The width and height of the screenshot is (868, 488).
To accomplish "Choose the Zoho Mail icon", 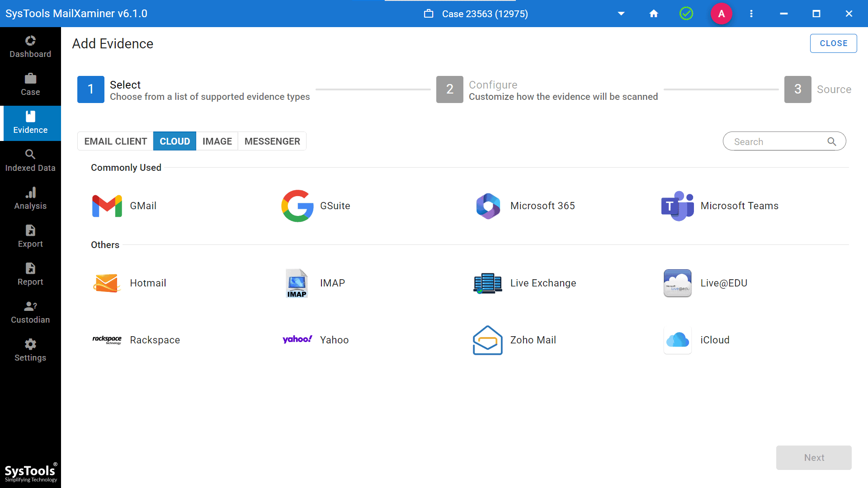I will coord(488,340).
